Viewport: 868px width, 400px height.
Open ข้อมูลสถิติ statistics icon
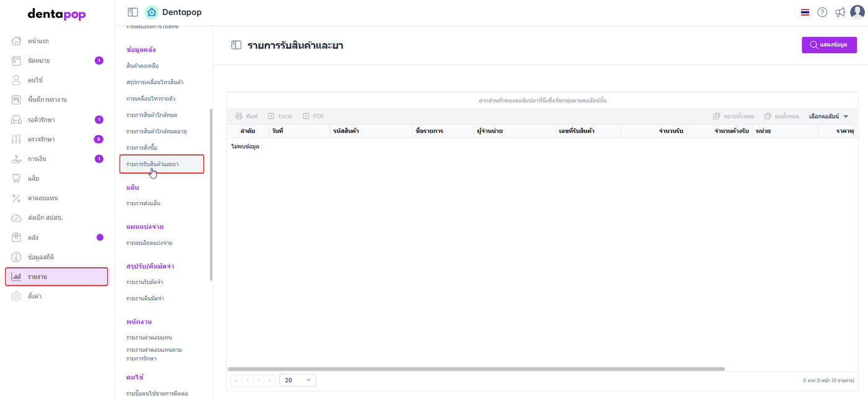[x=17, y=257]
